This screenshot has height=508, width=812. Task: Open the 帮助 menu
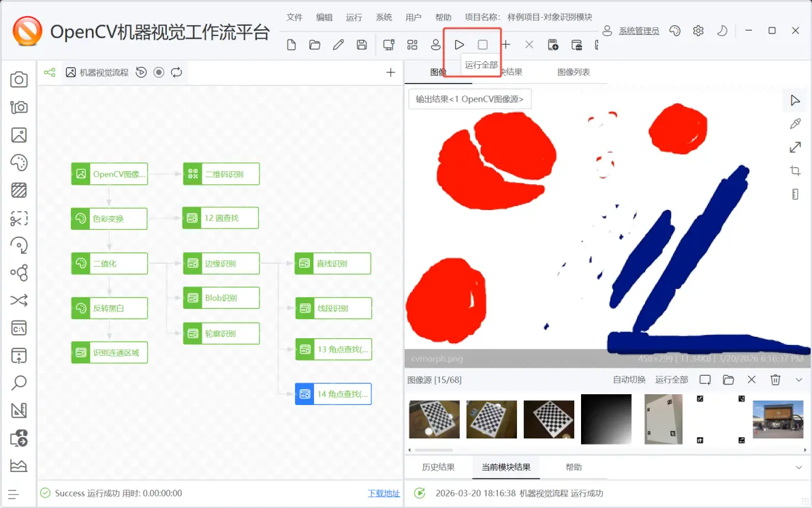click(443, 17)
